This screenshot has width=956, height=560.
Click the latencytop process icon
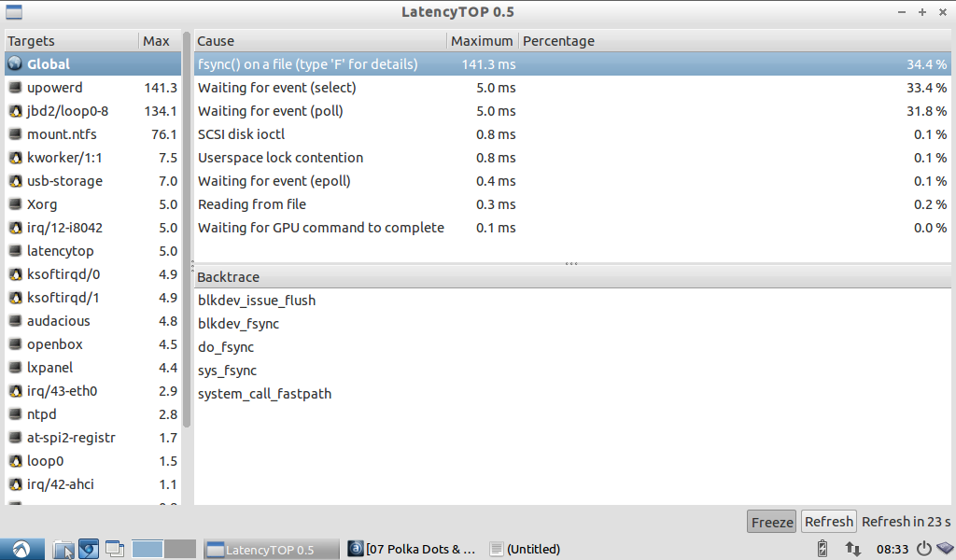tap(15, 251)
